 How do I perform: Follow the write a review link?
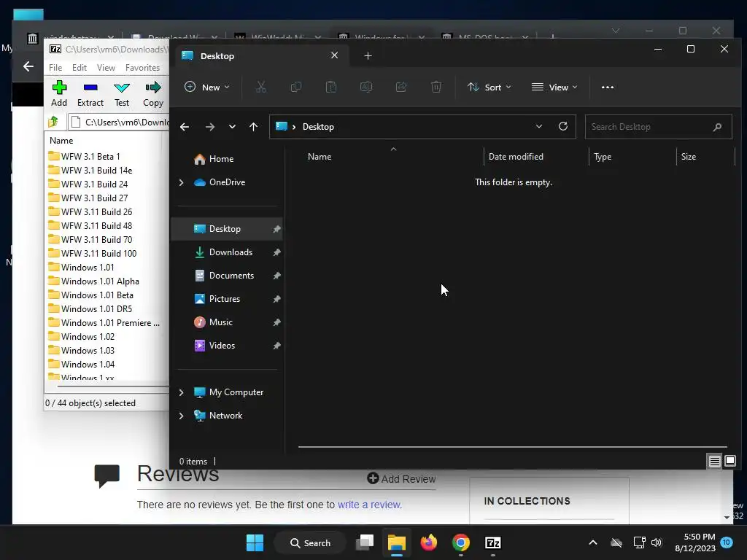point(368,505)
